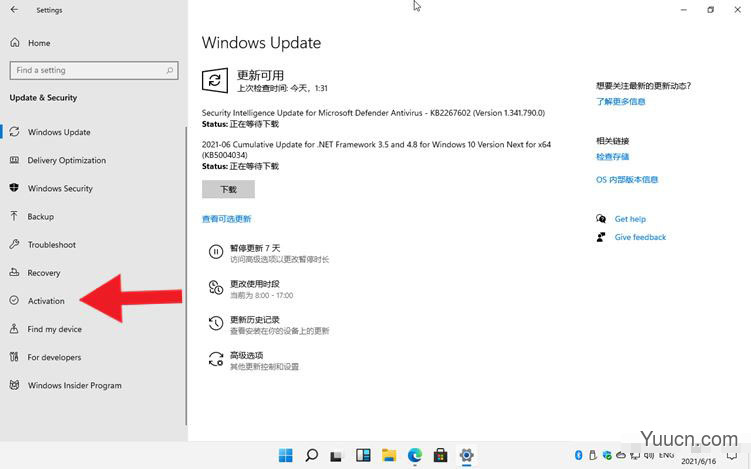Open the notification center icon
This screenshot has width=751, height=469.
click(x=731, y=456)
